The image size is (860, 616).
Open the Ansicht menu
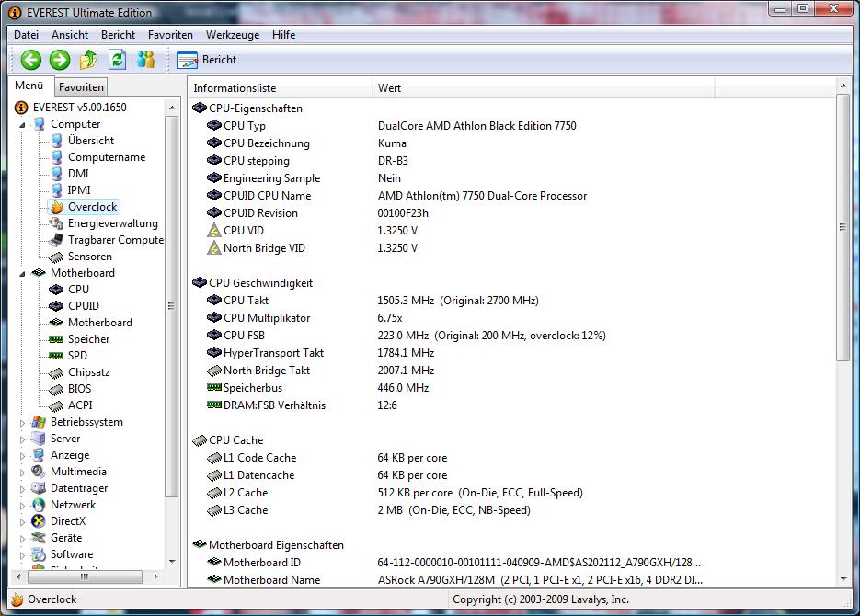coord(70,35)
